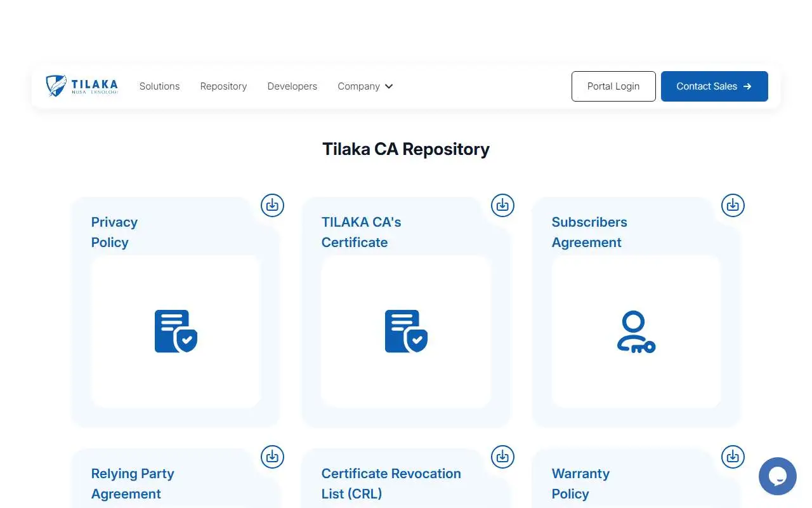
Task: Open the chat widget bubble
Action: coord(778,476)
